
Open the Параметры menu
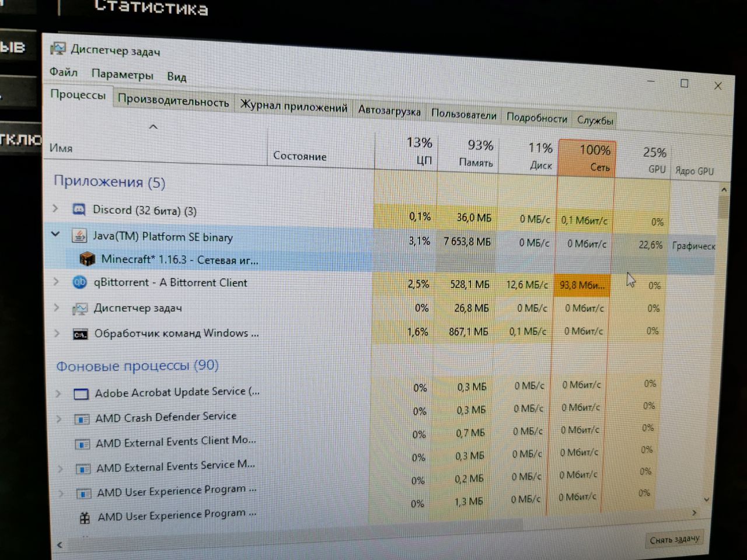coord(122,74)
